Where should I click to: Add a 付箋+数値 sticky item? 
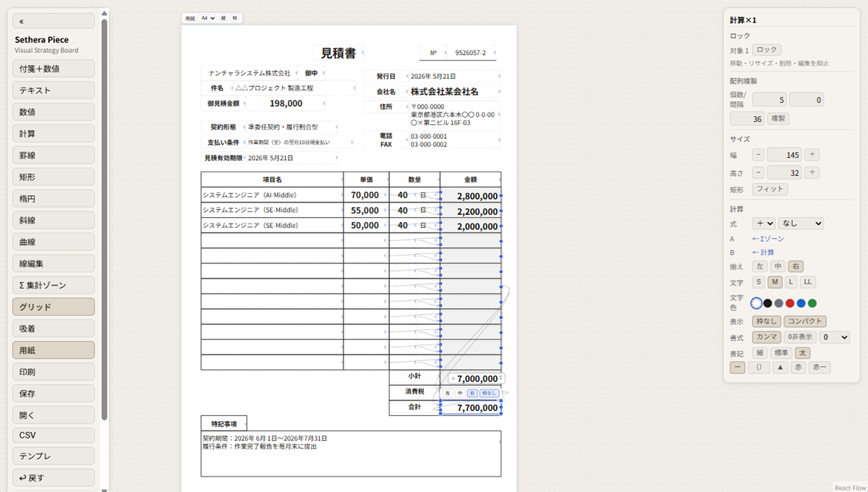[54, 69]
